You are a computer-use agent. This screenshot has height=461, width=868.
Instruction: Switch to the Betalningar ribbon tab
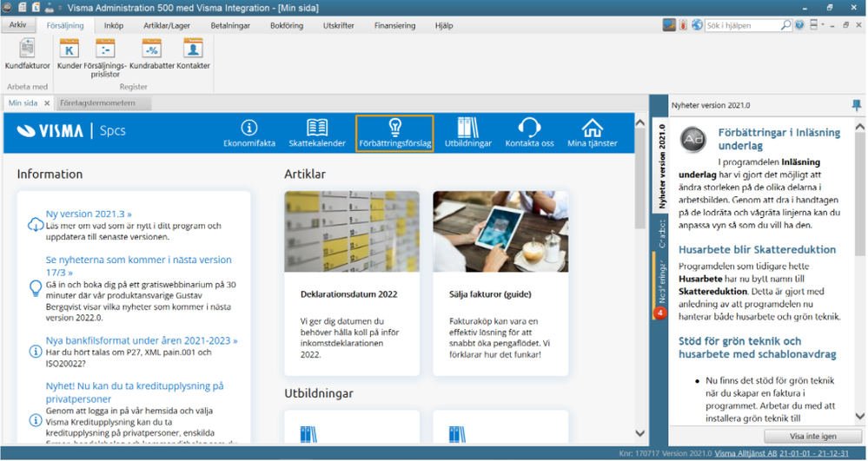coord(230,25)
